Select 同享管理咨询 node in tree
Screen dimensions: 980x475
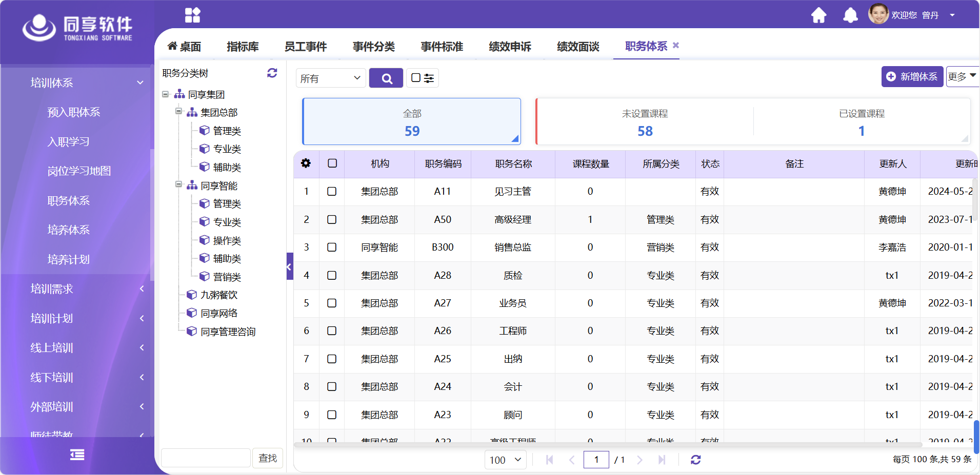pyautogui.click(x=228, y=332)
